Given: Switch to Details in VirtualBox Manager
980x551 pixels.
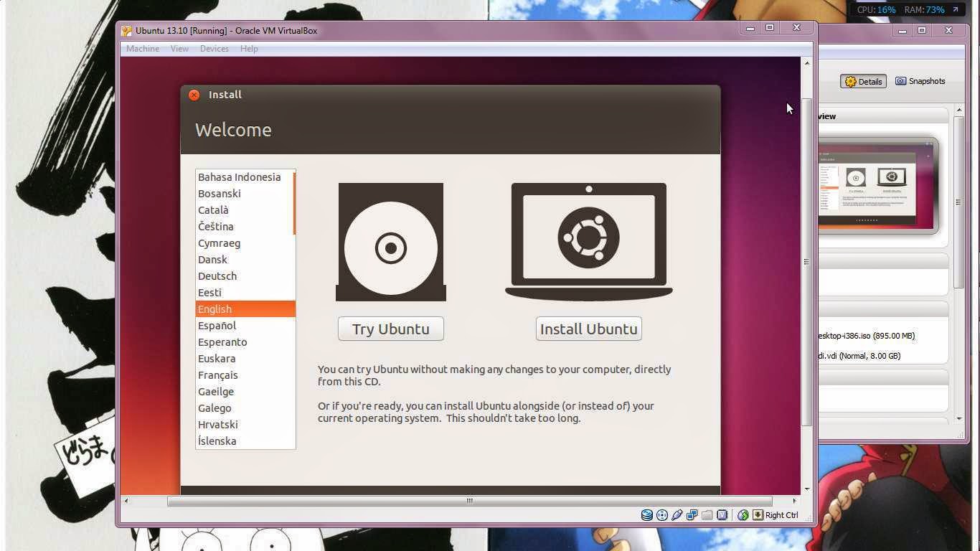Looking at the screenshot, I should tap(864, 81).
